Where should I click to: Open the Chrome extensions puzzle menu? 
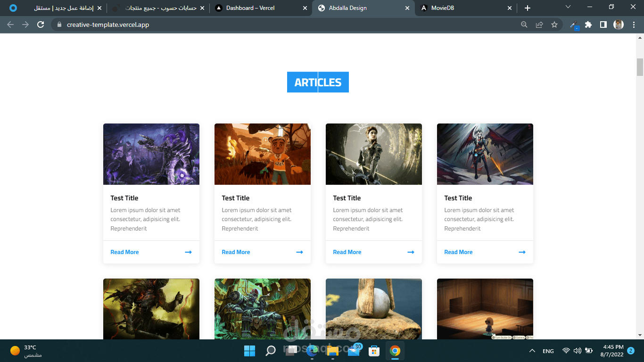588,25
